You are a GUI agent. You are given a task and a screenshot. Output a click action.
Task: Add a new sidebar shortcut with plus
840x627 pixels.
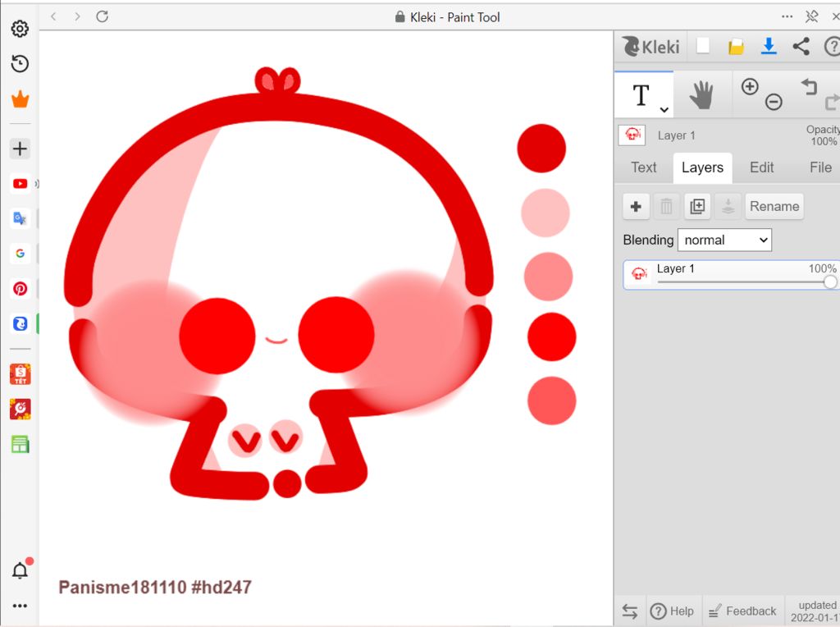pos(20,149)
